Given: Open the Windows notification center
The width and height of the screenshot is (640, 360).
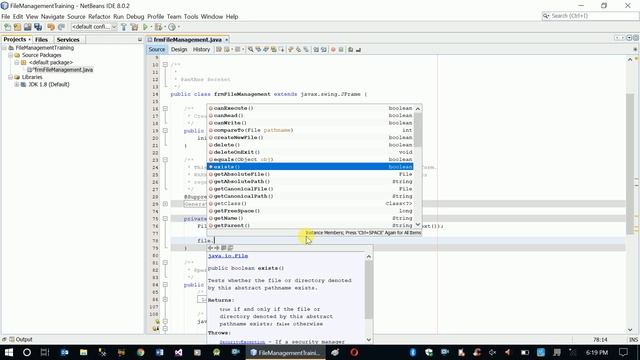Looking at the screenshot, I should 623,352.
